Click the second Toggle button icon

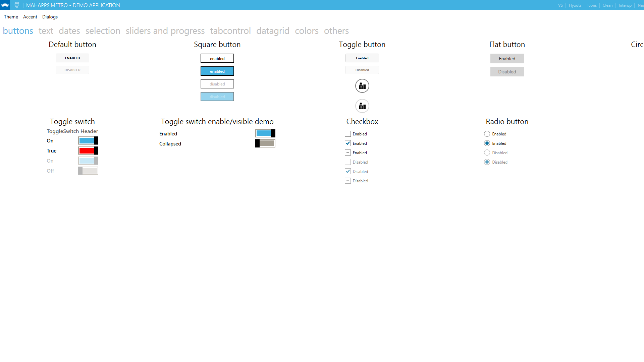coord(362,106)
